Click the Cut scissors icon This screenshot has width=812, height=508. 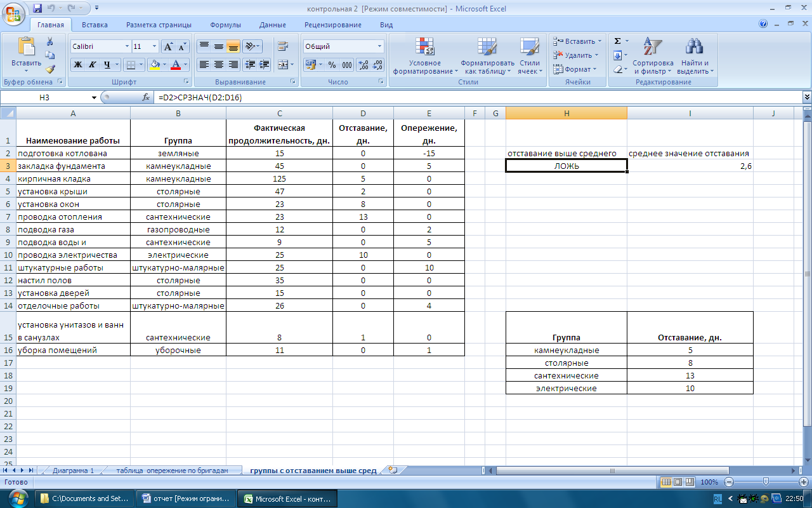tap(50, 41)
